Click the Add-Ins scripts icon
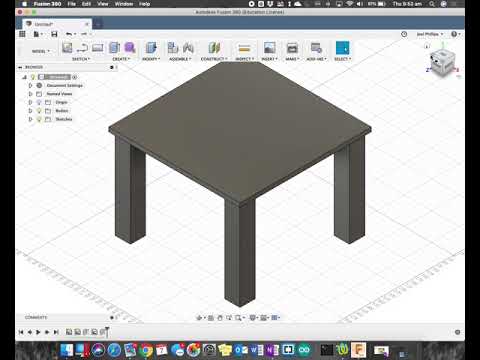480x360 pixels. coord(316,48)
